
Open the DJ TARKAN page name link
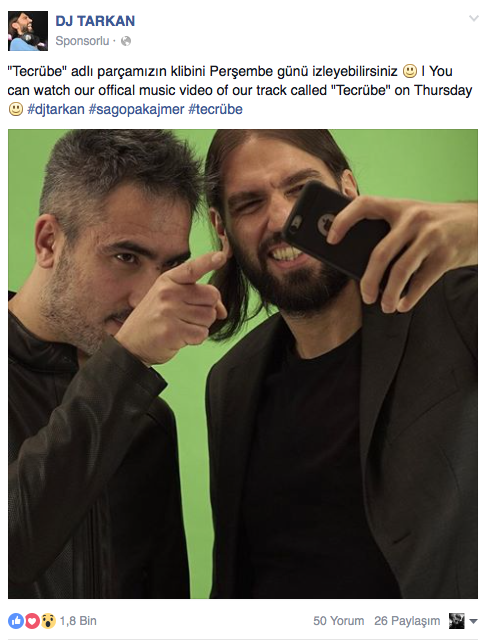(95, 21)
